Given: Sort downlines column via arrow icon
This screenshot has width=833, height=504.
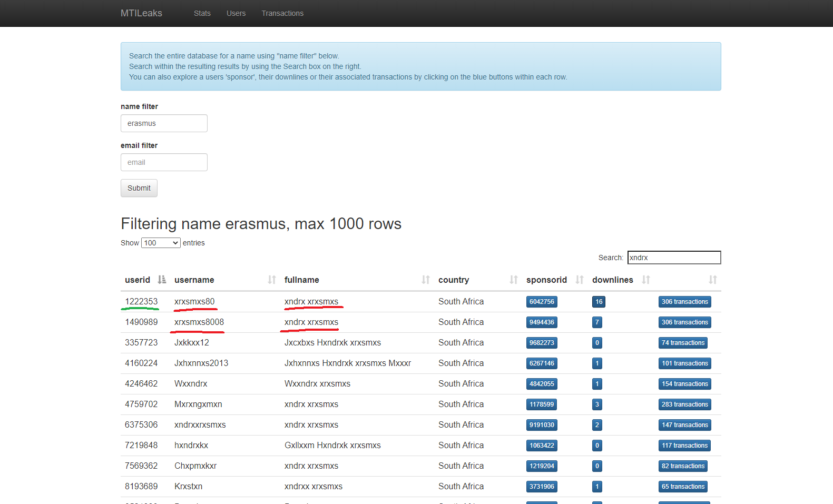Looking at the screenshot, I should [646, 280].
